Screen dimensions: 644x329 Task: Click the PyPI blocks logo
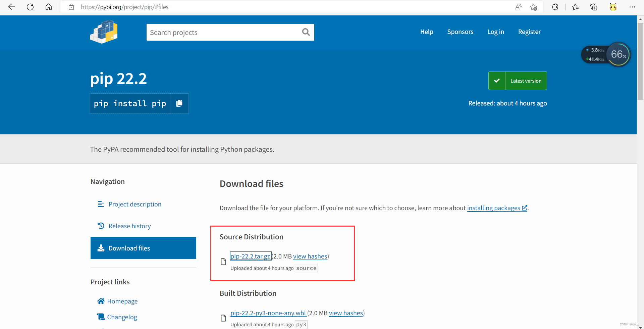click(104, 32)
